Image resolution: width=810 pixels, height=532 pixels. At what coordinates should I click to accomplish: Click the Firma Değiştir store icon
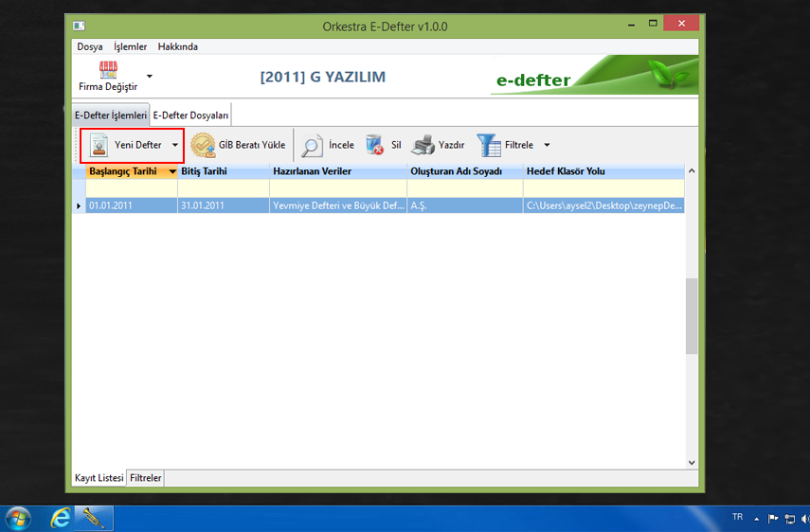tap(108, 71)
